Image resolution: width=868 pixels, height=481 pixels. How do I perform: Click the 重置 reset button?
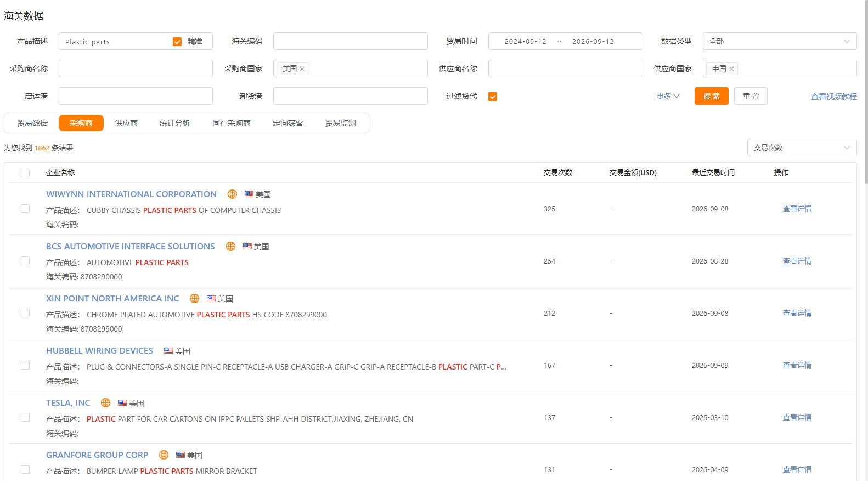click(x=751, y=96)
